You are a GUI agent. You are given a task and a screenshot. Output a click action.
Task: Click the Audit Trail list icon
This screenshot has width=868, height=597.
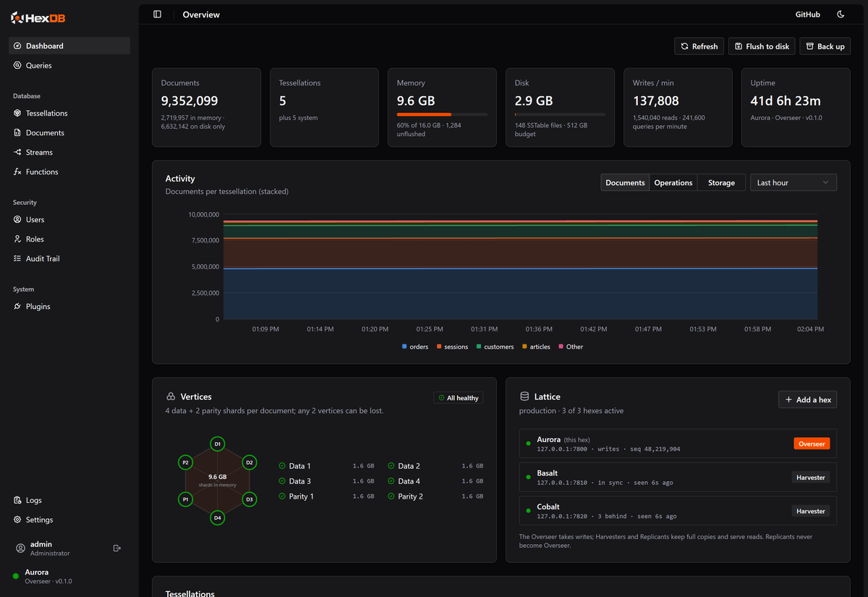tap(18, 258)
